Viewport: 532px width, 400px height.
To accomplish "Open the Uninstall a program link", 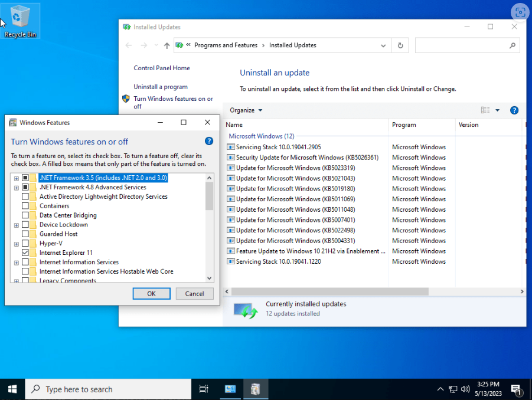I will (x=161, y=87).
